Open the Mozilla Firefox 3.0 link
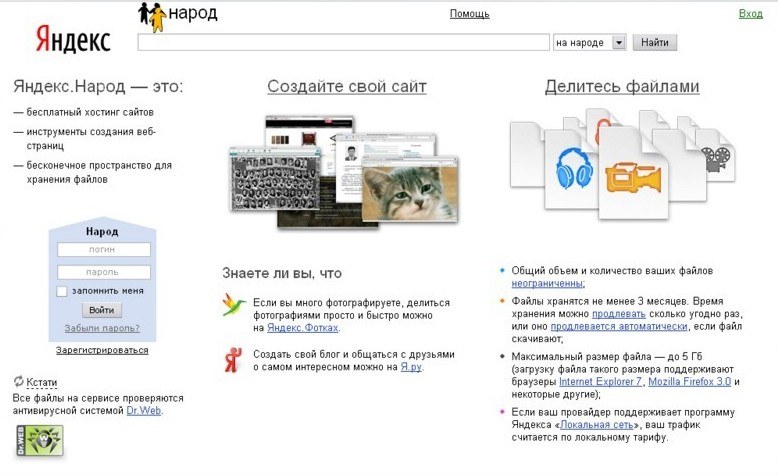 tap(690, 381)
